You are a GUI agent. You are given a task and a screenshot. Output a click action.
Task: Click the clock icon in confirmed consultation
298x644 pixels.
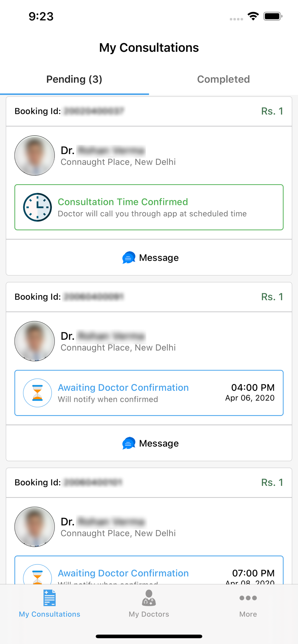click(37, 207)
